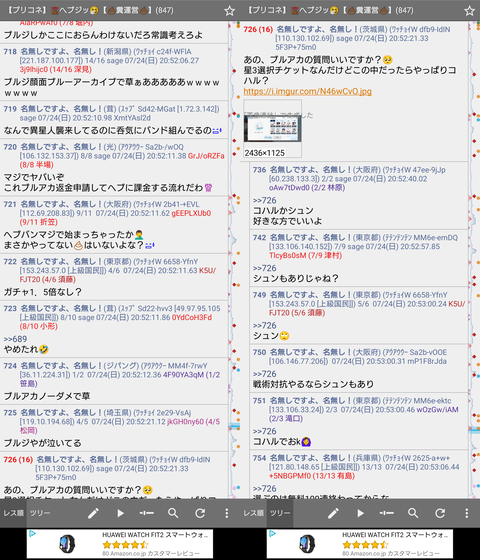Bookmark thread with left pane star icon

click(x=229, y=11)
